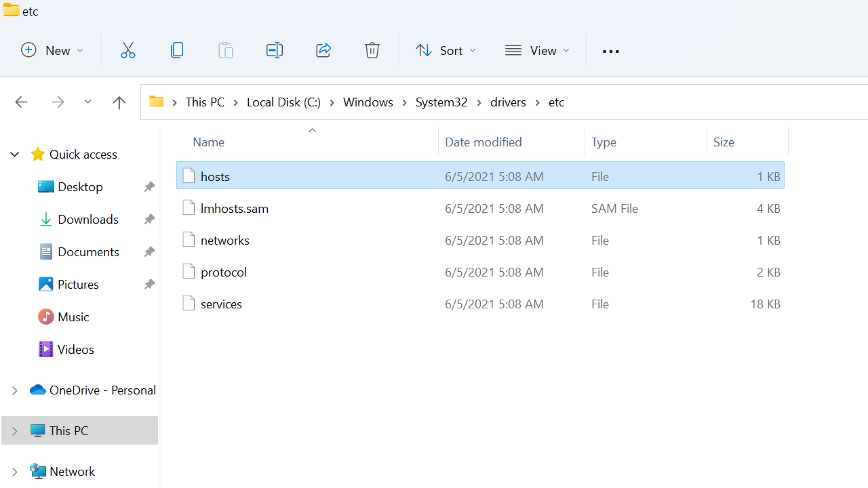Open recent locations dropdown chevron

point(88,102)
